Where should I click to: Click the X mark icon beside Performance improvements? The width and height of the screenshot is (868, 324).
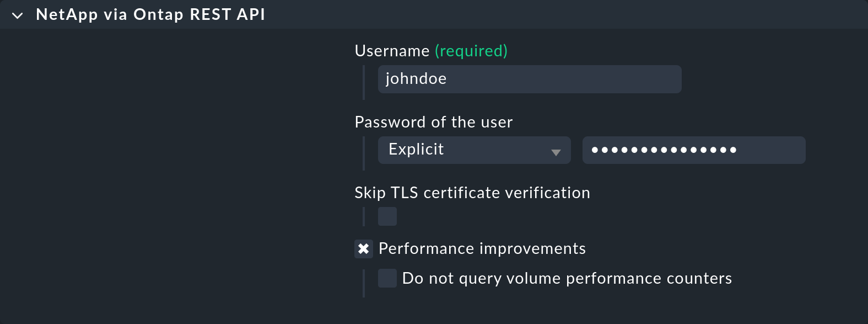(364, 249)
